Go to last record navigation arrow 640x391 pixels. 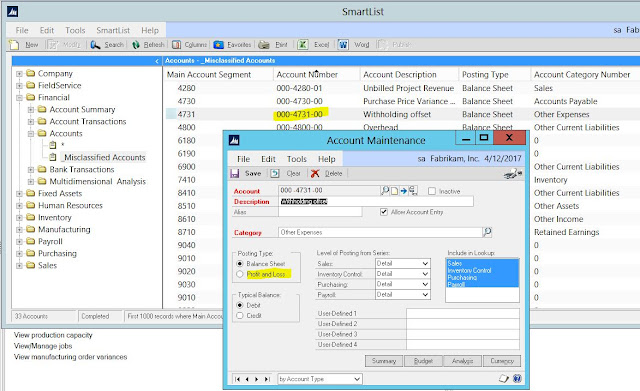pos(267,379)
